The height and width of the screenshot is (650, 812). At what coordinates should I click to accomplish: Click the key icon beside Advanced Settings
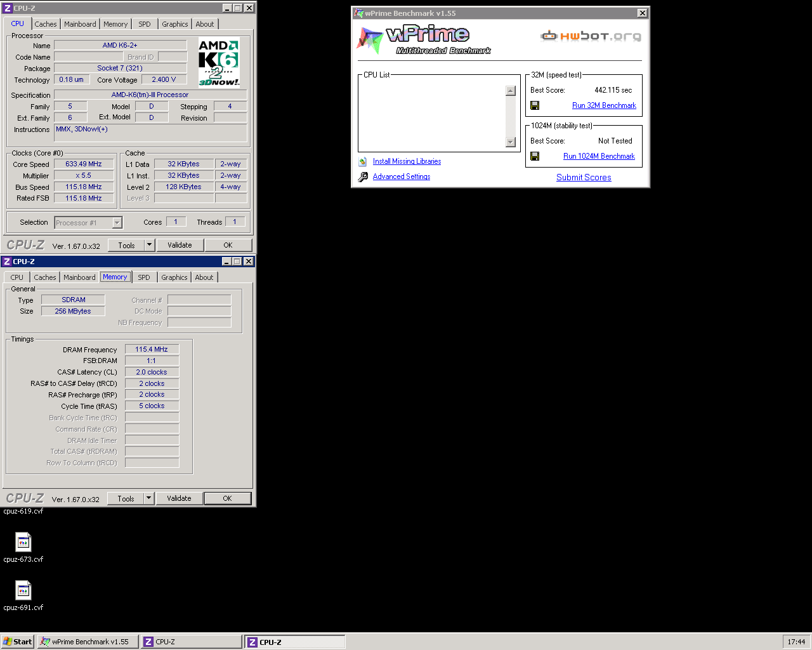pos(363,177)
